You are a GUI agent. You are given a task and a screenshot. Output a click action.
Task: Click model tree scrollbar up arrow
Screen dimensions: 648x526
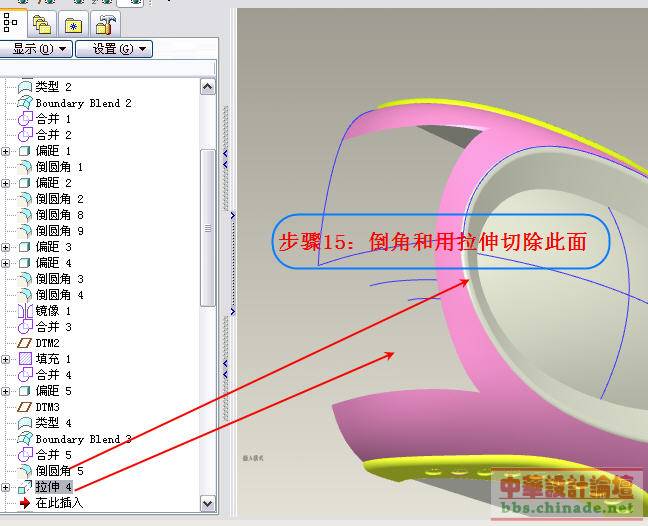[207, 87]
